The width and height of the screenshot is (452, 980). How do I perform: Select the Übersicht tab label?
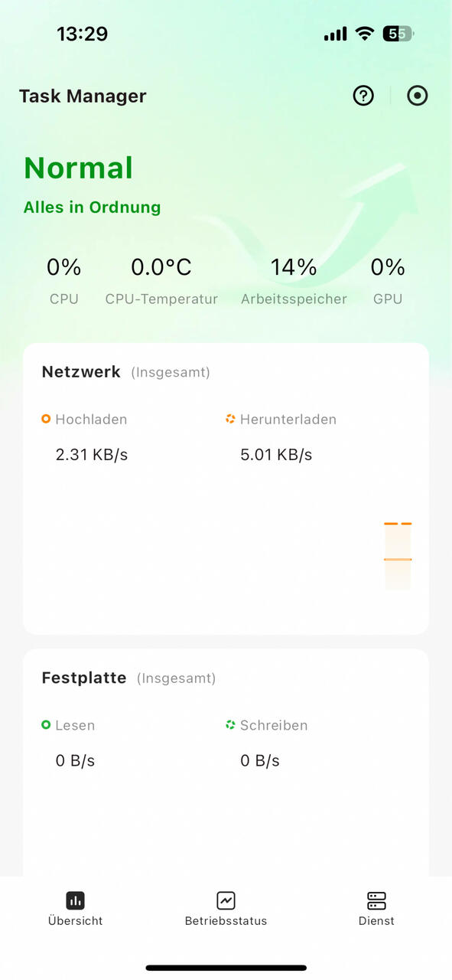(x=75, y=921)
